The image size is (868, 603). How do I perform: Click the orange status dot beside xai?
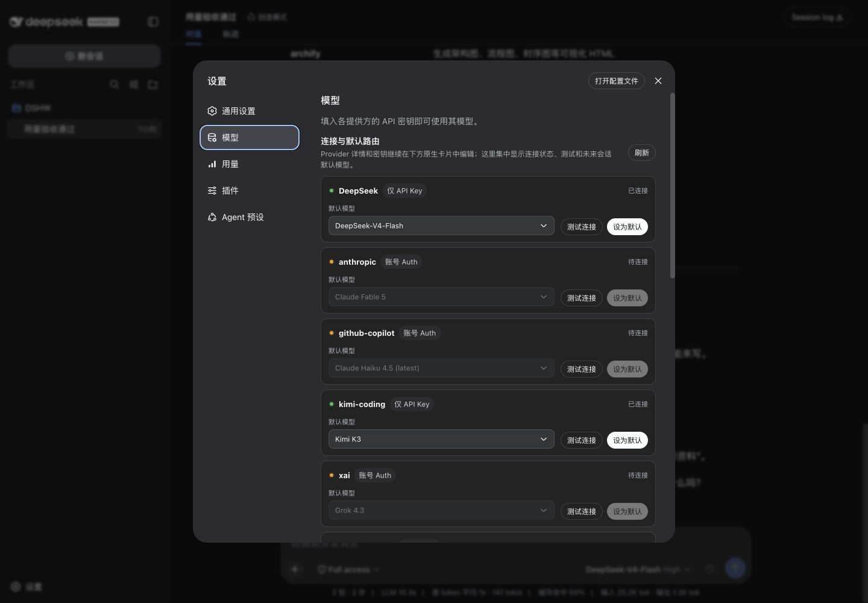point(332,475)
